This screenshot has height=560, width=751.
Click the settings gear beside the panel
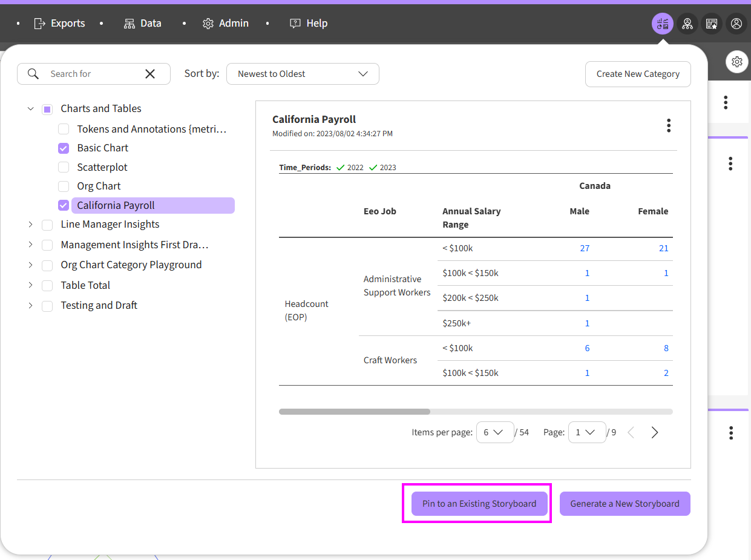click(736, 62)
